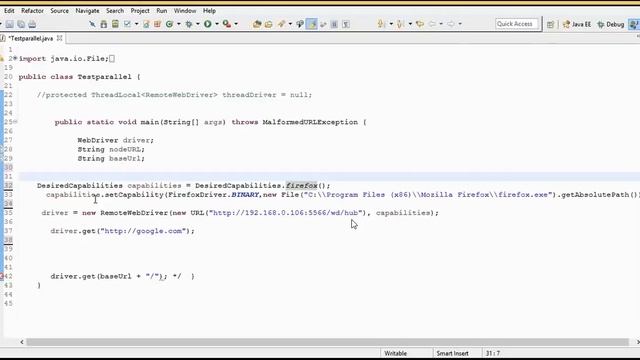Open the External Tools dropdown arrow

pyautogui.click(x=236, y=24)
